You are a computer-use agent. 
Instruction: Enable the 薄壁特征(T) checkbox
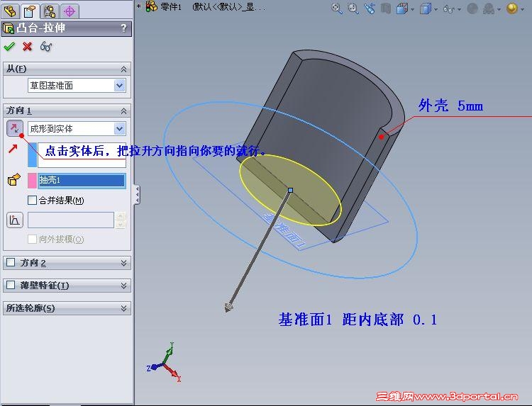pos(11,285)
